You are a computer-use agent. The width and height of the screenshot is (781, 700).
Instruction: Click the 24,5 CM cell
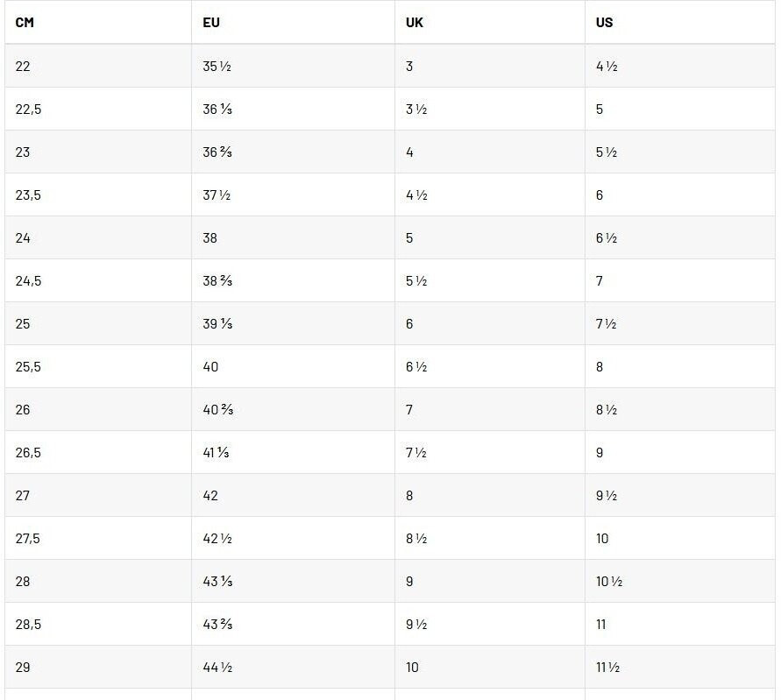28,280
